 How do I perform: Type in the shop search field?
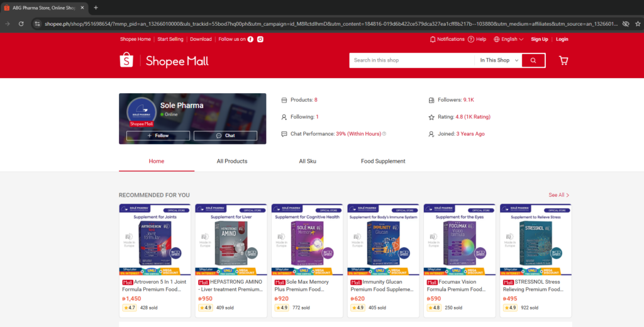tap(412, 60)
